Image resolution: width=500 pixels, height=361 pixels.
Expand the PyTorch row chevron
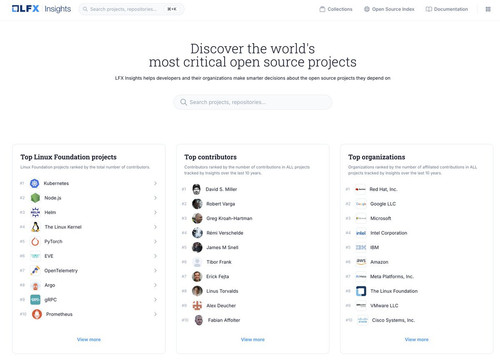click(x=155, y=241)
